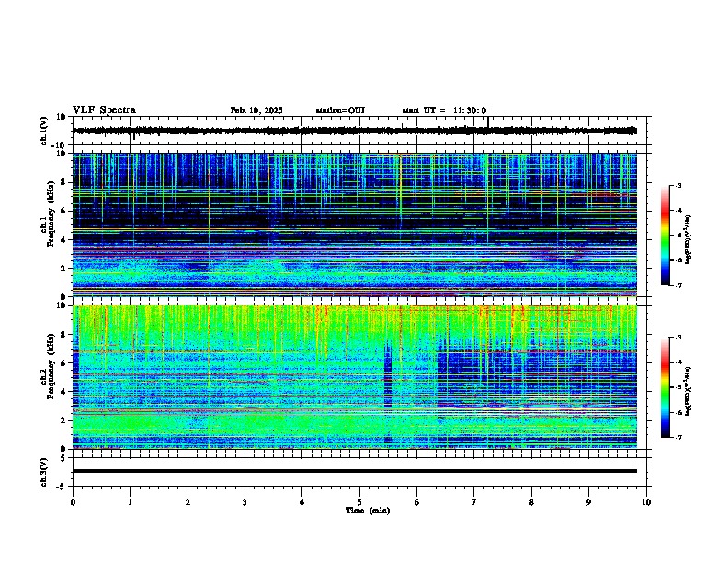Click time axis tick label "10"
This screenshot has height=563, width=728.
point(646,502)
